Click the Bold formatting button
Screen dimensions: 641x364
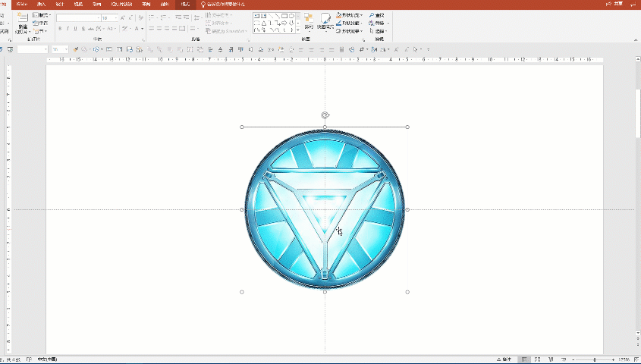point(60,29)
